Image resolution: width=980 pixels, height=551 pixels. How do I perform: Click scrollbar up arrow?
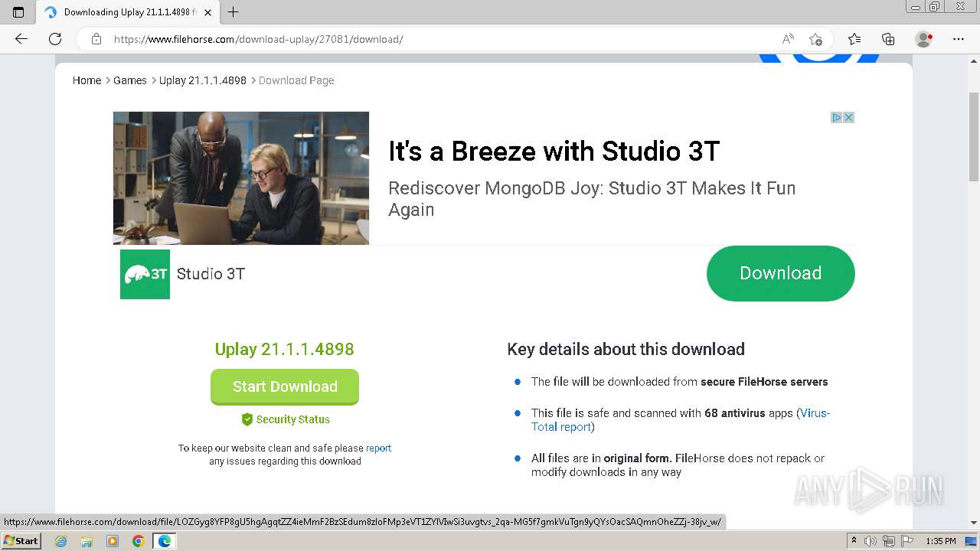974,63
